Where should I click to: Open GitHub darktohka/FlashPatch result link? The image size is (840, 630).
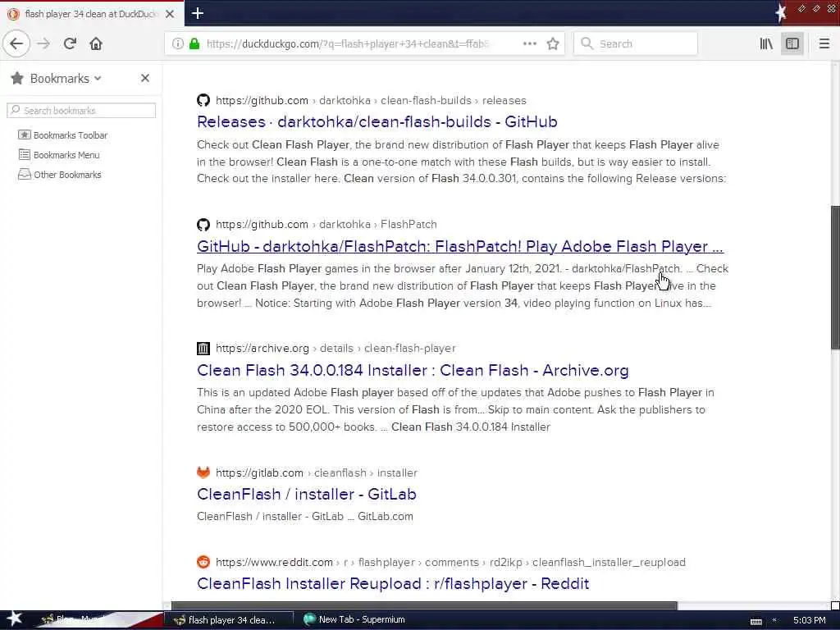460,246
